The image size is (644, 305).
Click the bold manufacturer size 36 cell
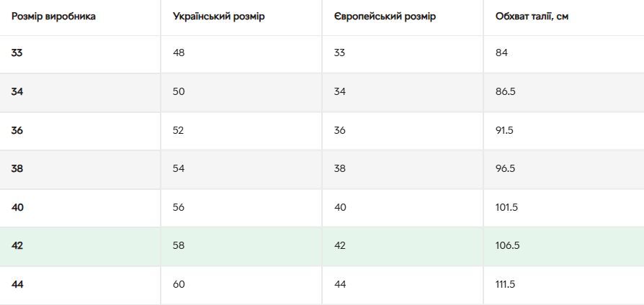[17, 130]
